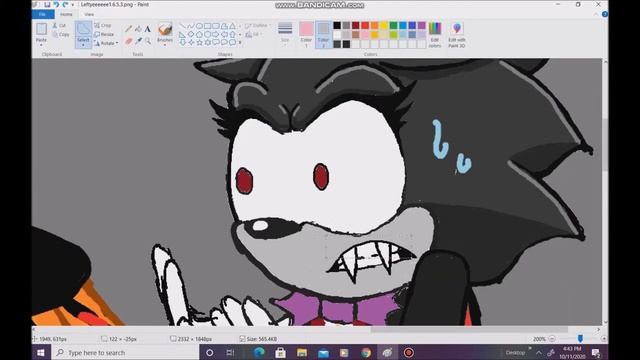
Task: Open the Rotate dropdown
Action: click(106, 43)
